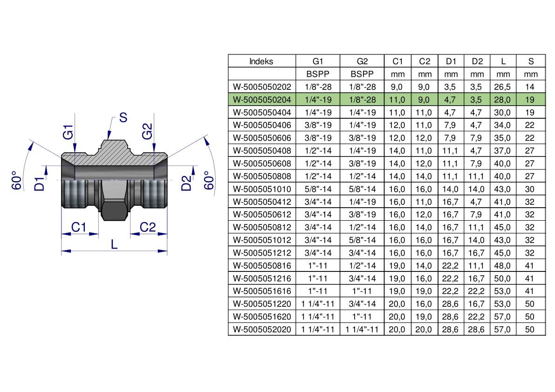This screenshot has height=392, width=555.
Task: Click the D2 label in the drawing
Action: (x=187, y=184)
